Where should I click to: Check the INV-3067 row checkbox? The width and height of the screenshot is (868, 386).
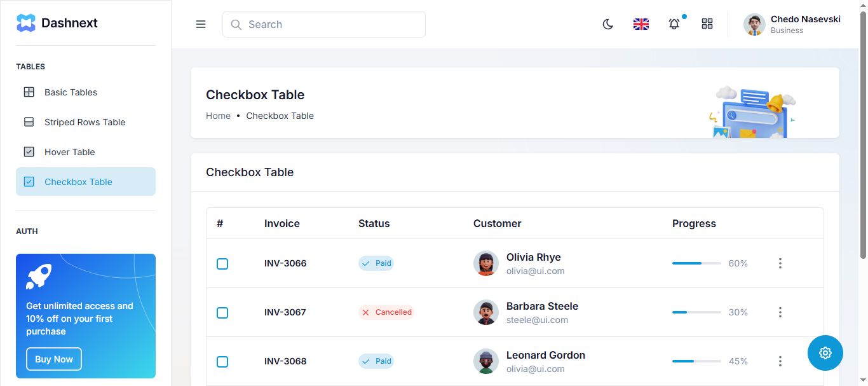222,313
